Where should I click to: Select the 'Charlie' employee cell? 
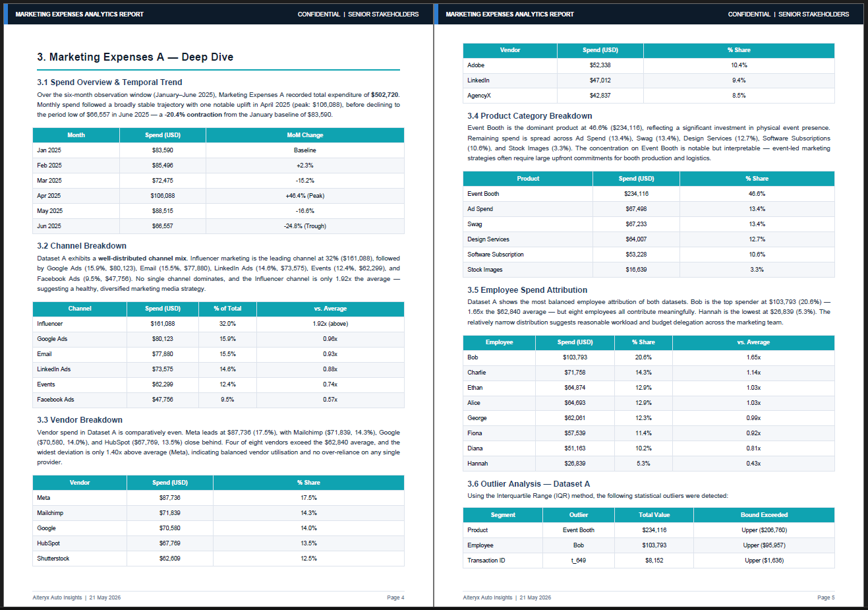500,373
